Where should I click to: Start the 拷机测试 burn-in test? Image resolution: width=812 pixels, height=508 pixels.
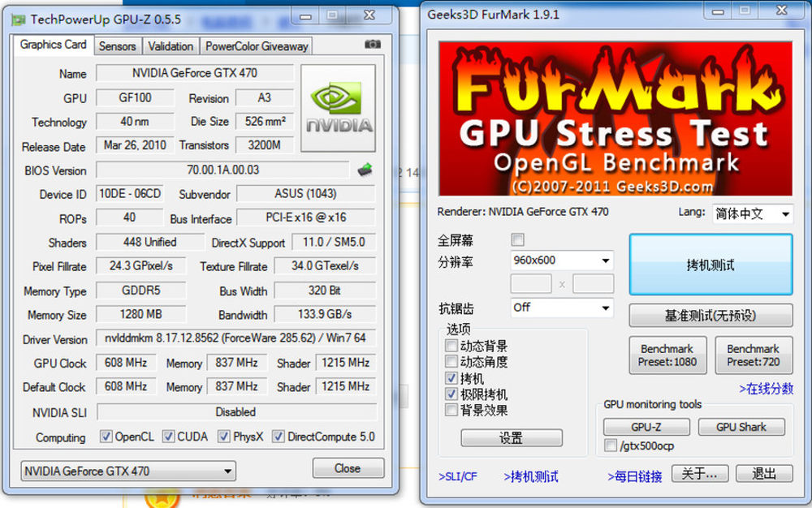(x=710, y=265)
